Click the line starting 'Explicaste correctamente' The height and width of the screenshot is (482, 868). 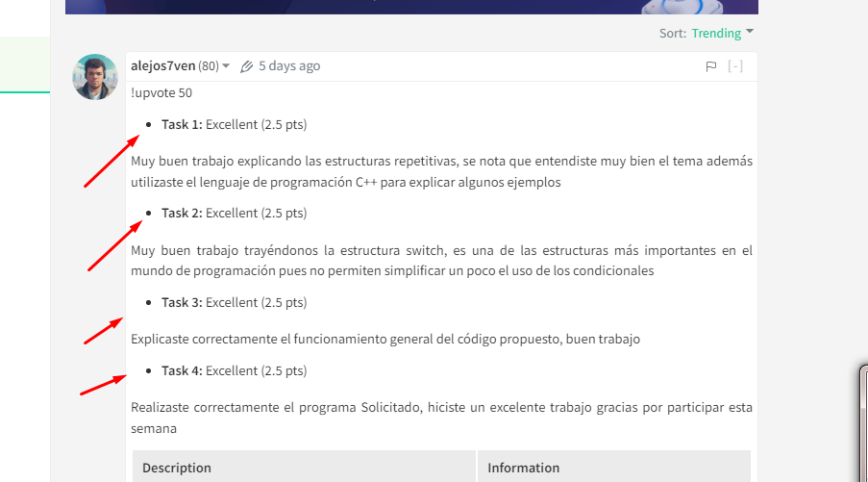(x=385, y=339)
